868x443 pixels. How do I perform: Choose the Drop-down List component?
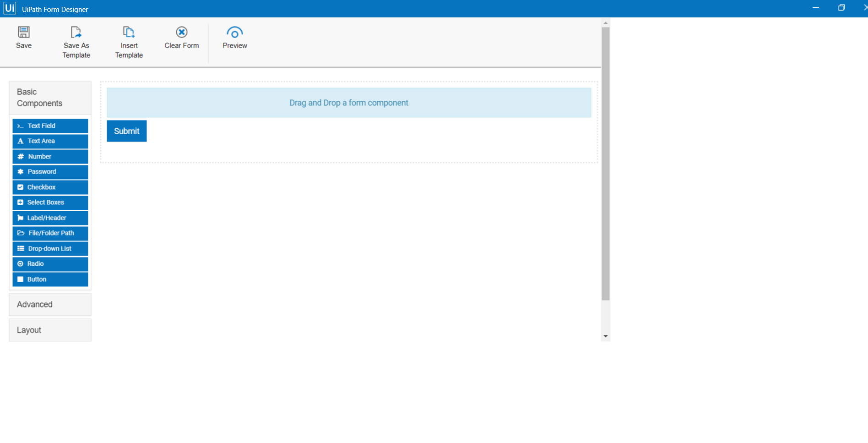click(50, 249)
